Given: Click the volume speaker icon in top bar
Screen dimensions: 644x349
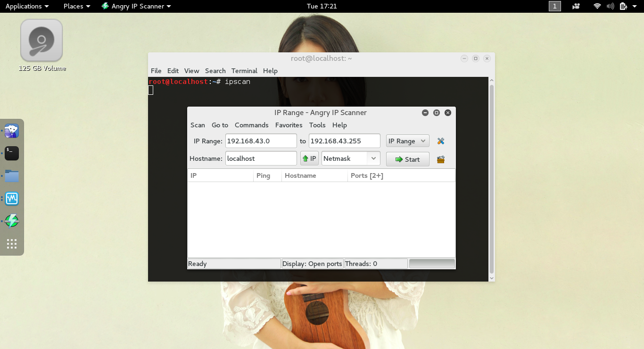Looking at the screenshot, I should pyautogui.click(x=611, y=6).
